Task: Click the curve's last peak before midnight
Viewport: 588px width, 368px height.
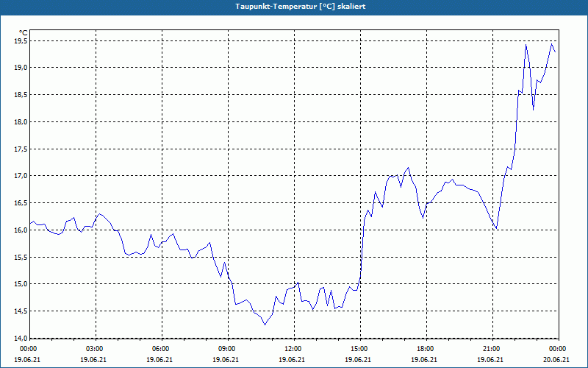Action: (x=551, y=44)
